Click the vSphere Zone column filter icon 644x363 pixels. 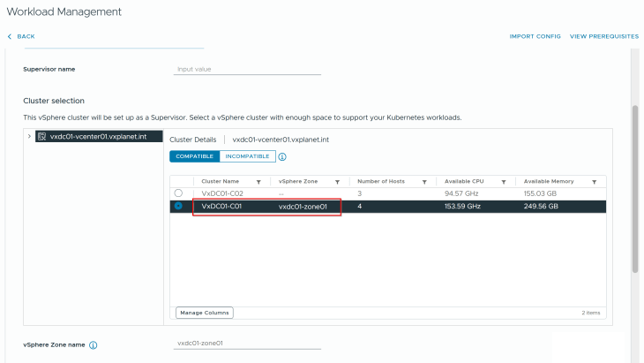pos(337,181)
